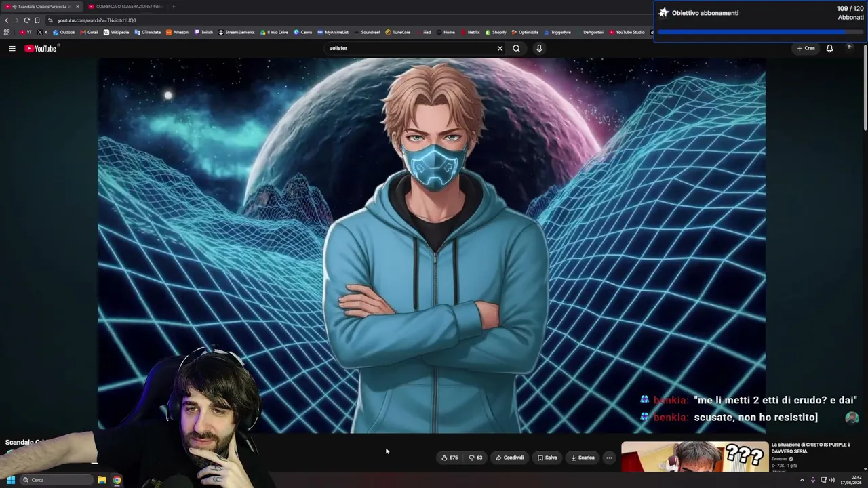Open YouTube notifications bell
Viewport: 868px width, 488px height.
click(829, 48)
